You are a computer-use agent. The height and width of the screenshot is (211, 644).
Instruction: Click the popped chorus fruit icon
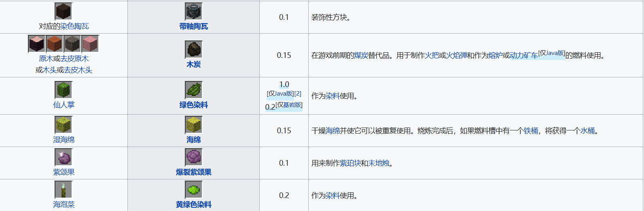point(193,157)
